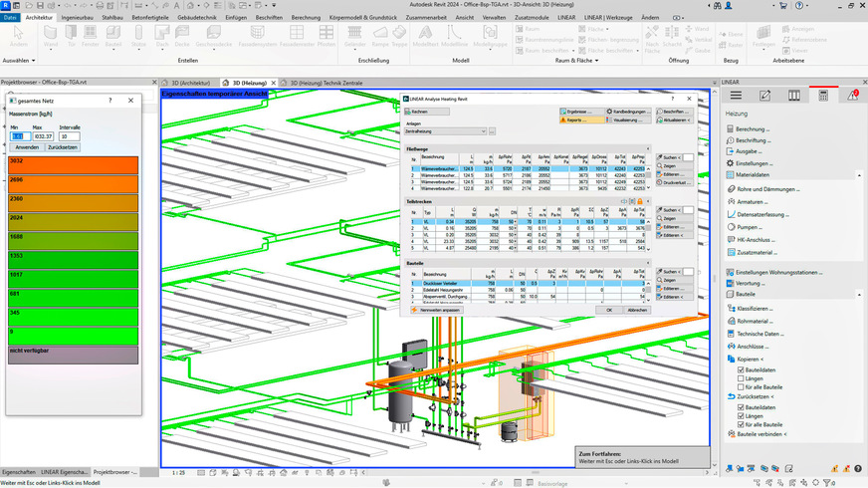Open Berechnung in the Heizung panel

coord(748,129)
